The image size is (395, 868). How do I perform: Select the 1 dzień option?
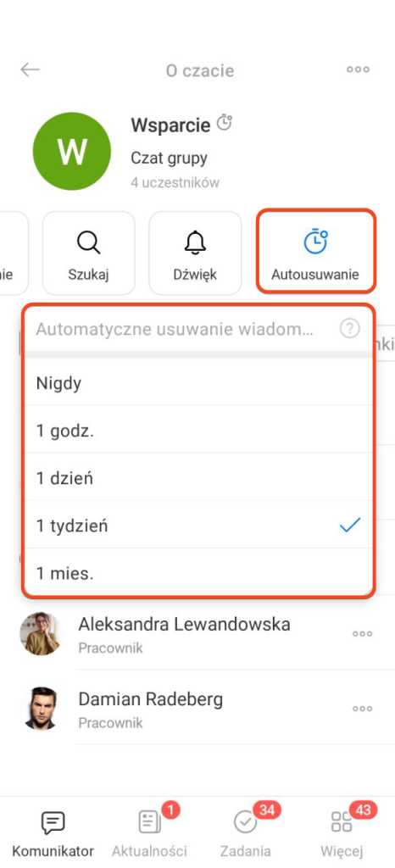pos(198,478)
